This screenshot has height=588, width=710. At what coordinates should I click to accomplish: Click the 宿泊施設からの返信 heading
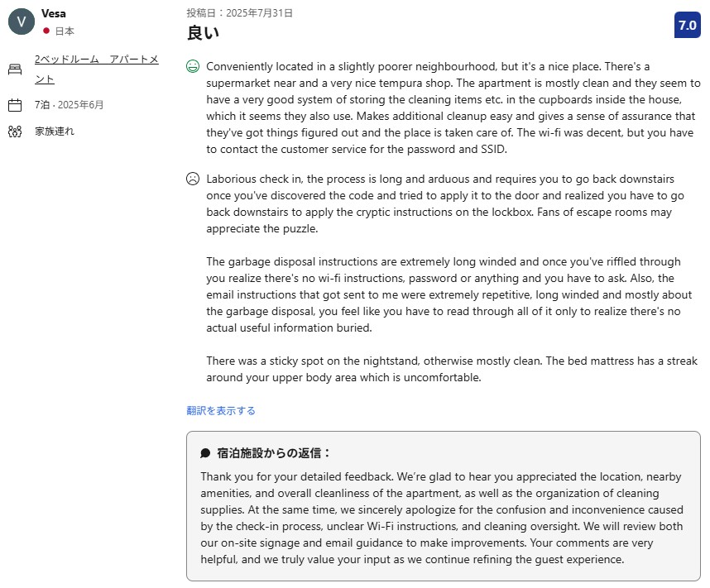click(x=274, y=453)
